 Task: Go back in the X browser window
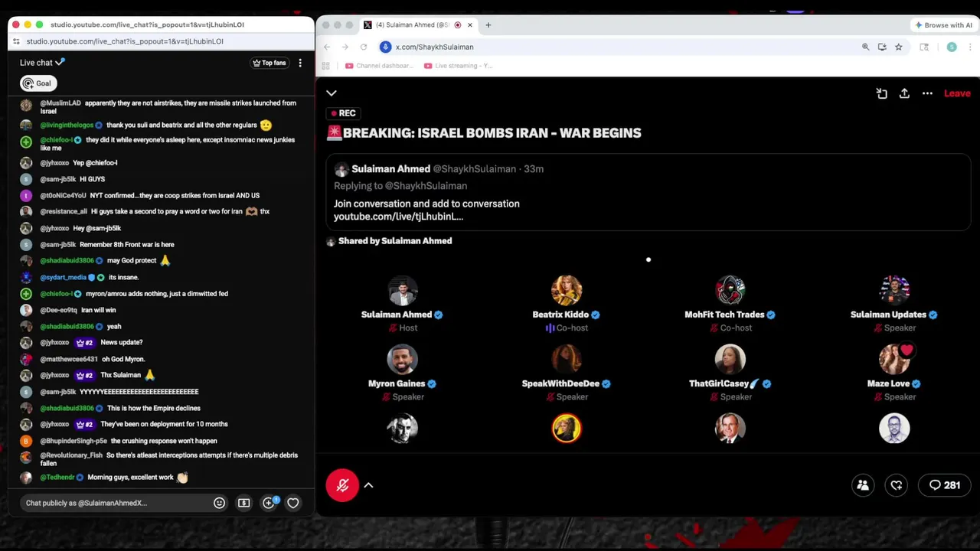coord(327,47)
